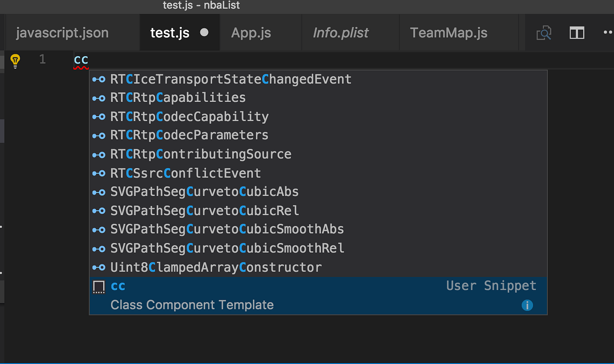
Task: Open the TeamMap.js tab
Action: [x=449, y=33]
